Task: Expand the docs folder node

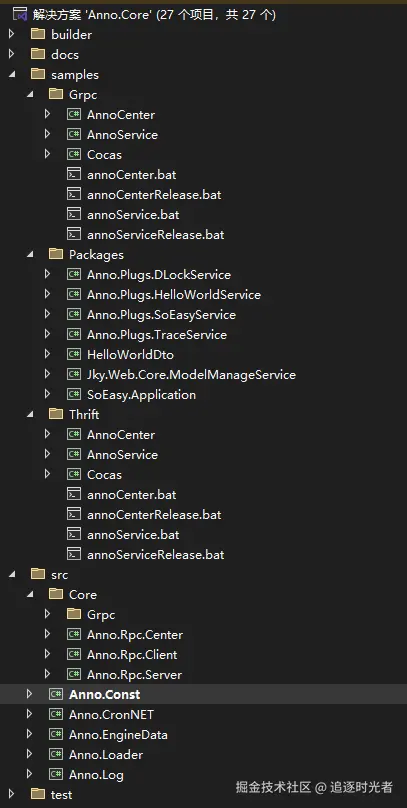Action: click(x=12, y=54)
